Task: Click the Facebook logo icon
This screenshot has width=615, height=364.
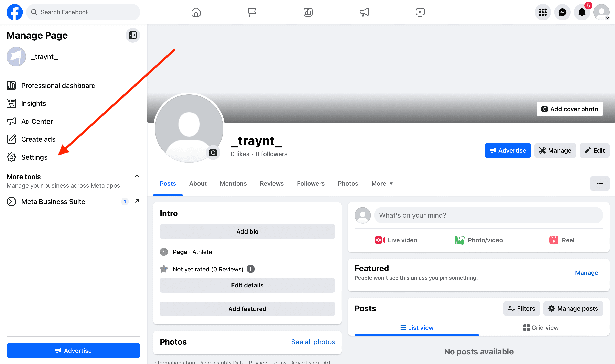Action: (x=14, y=12)
